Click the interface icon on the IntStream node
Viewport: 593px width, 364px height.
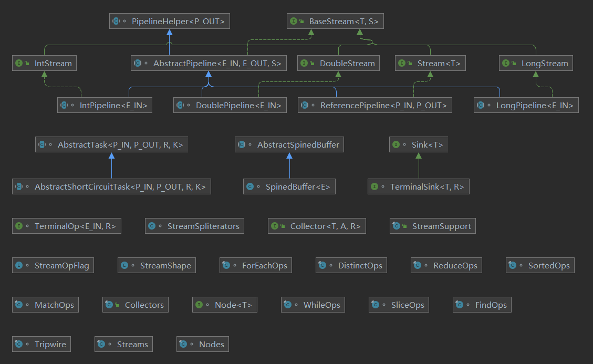19,64
